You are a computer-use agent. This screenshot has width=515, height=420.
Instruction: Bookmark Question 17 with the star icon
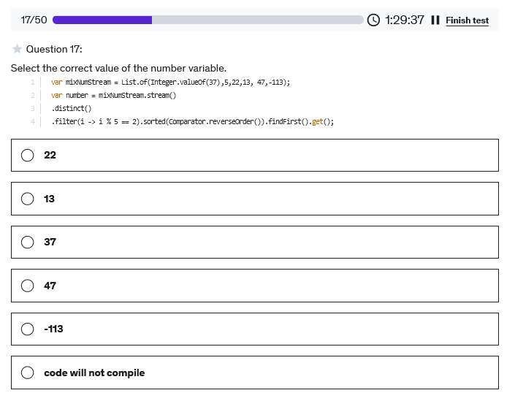point(17,49)
